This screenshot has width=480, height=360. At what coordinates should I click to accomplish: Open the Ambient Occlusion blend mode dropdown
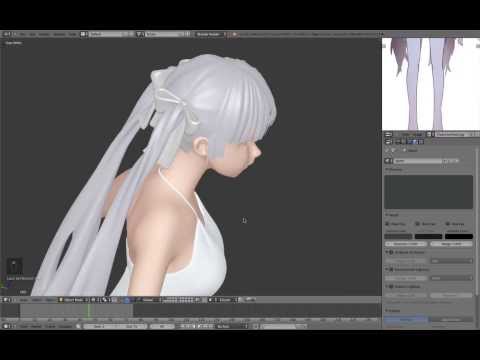click(451, 261)
